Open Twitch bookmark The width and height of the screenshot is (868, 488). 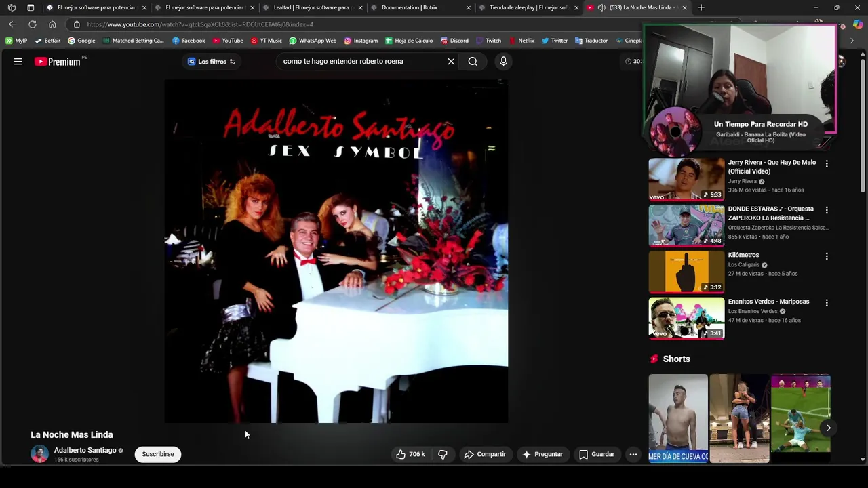(489, 41)
